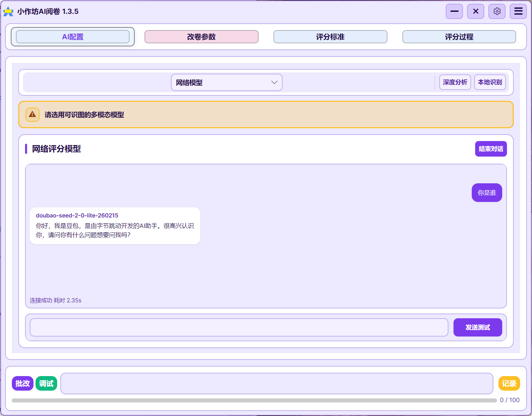Go to the 评分过程 tab

click(459, 37)
